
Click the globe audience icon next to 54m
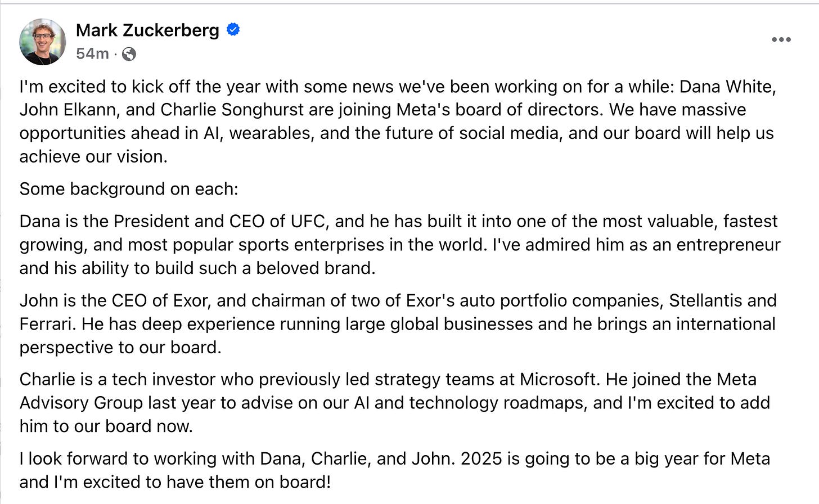pos(129,55)
